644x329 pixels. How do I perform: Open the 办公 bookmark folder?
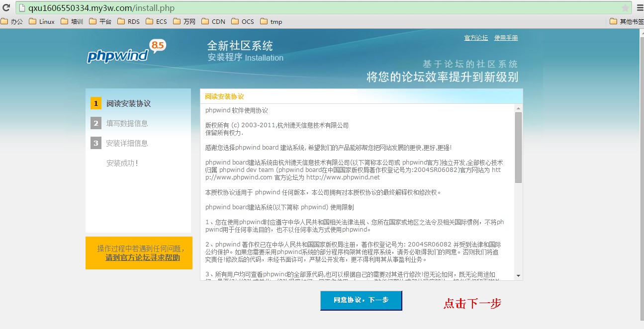12,21
